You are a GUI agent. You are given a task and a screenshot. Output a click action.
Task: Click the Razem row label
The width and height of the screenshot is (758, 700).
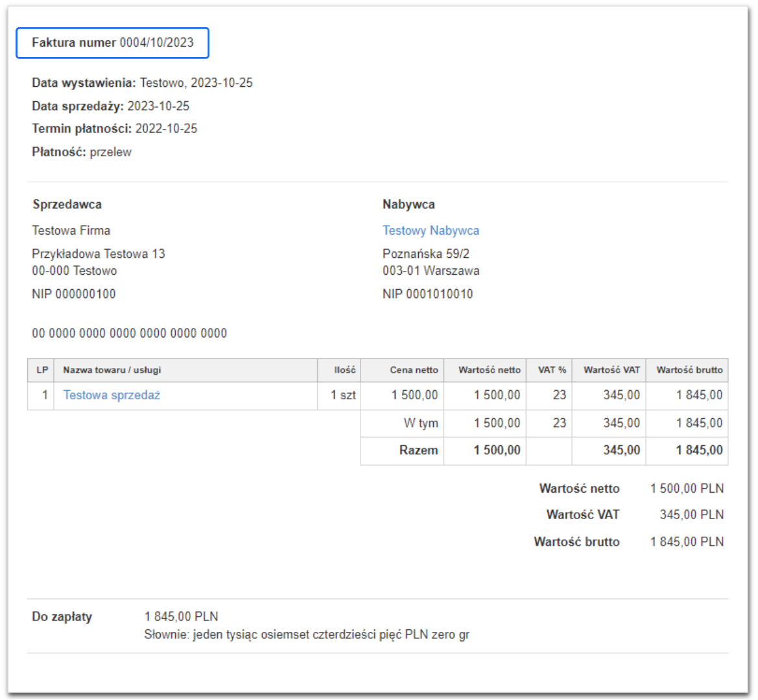coord(418,450)
